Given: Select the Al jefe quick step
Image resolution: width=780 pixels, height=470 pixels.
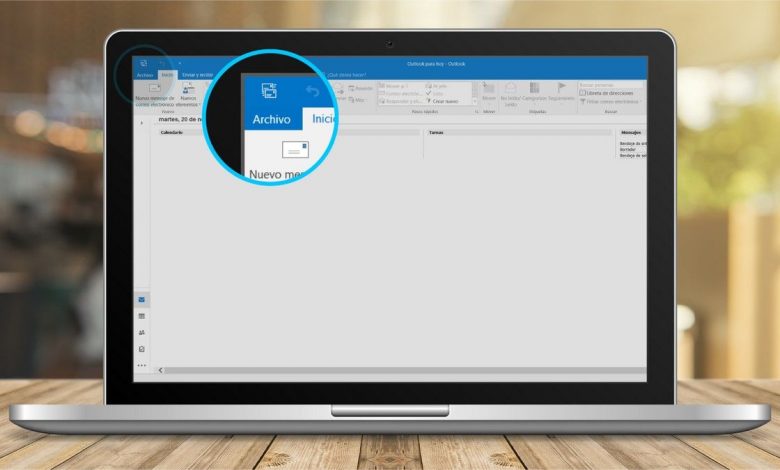Looking at the screenshot, I should tap(436, 86).
